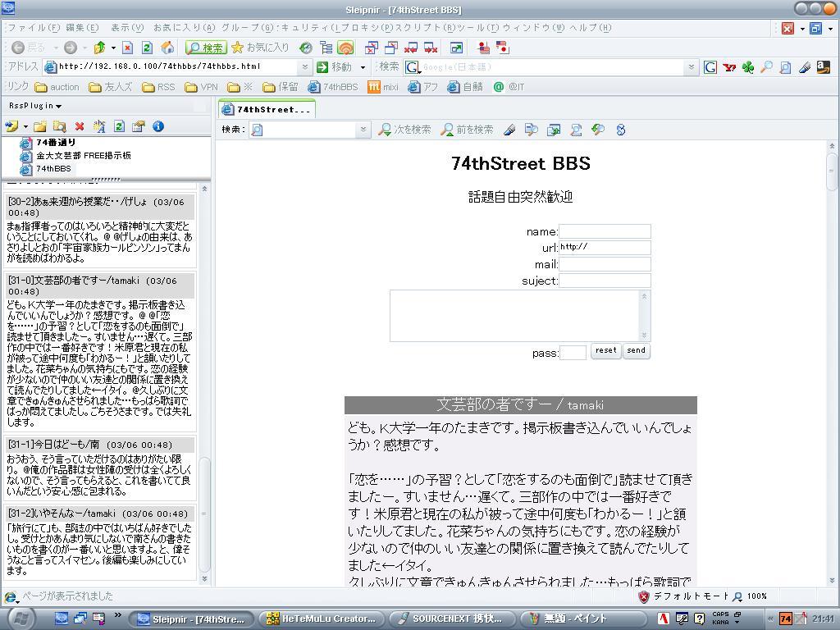Click the name input field
This screenshot has width=840, height=630.
point(605,232)
